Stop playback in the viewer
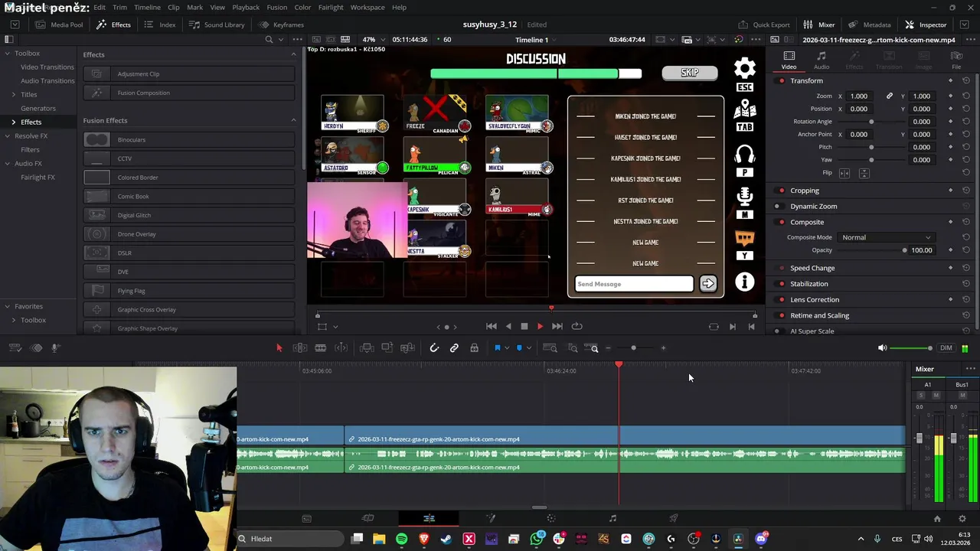 (524, 326)
